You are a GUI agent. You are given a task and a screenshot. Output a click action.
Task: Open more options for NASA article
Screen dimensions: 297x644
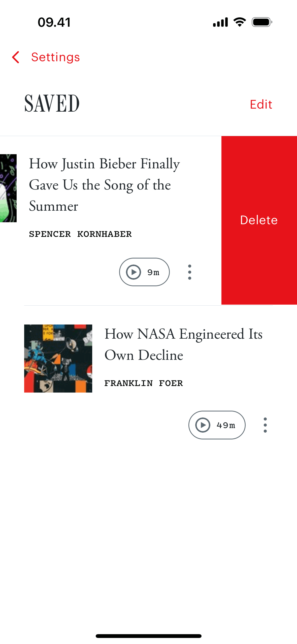pos(265,425)
